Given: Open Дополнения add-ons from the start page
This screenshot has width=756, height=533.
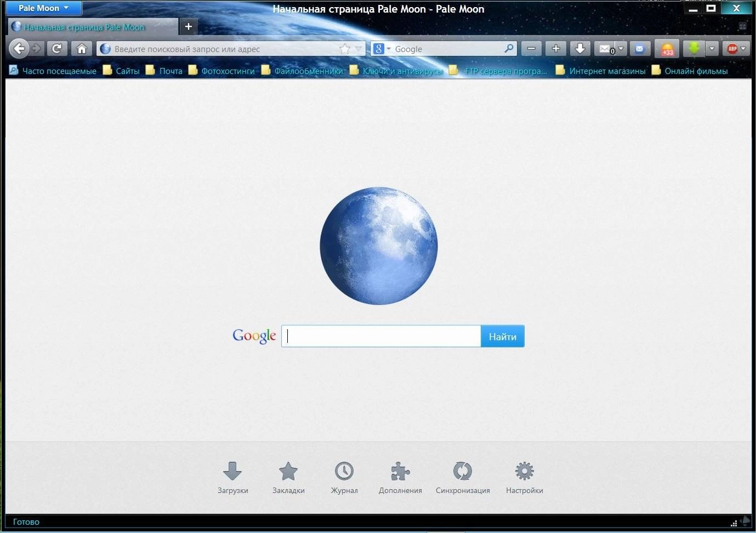Looking at the screenshot, I should pos(400,478).
